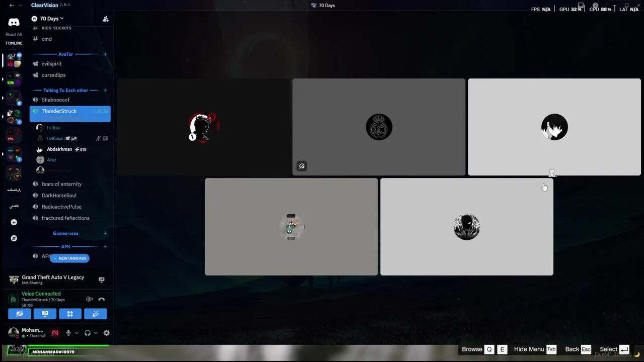This screenshot has height=362, width=644.
Task: Open Discord home via the logo icon
Action: [x=14, y=22]
